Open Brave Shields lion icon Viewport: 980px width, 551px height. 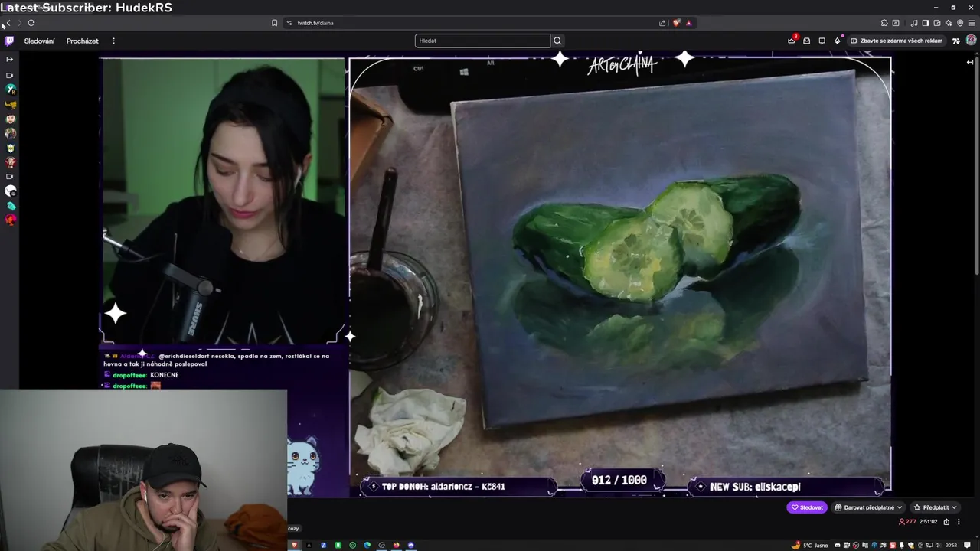676,23
